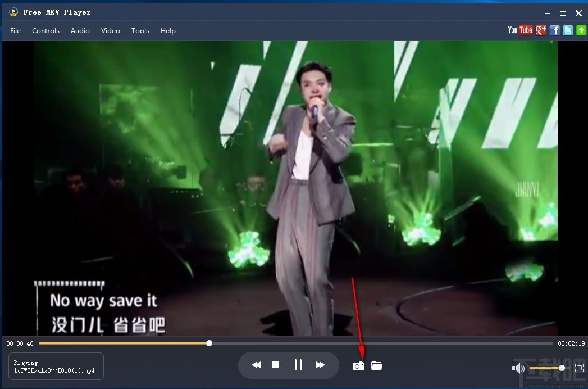Open the Controls menu
The height and width of the screenshot is (389, 588).
point(45,31)
